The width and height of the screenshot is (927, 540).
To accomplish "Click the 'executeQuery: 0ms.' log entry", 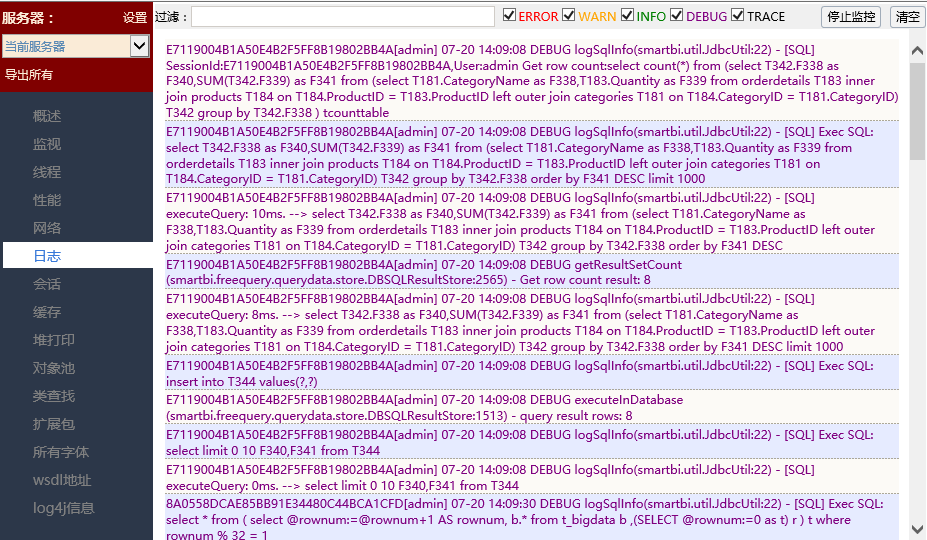I will click(532, 477).
